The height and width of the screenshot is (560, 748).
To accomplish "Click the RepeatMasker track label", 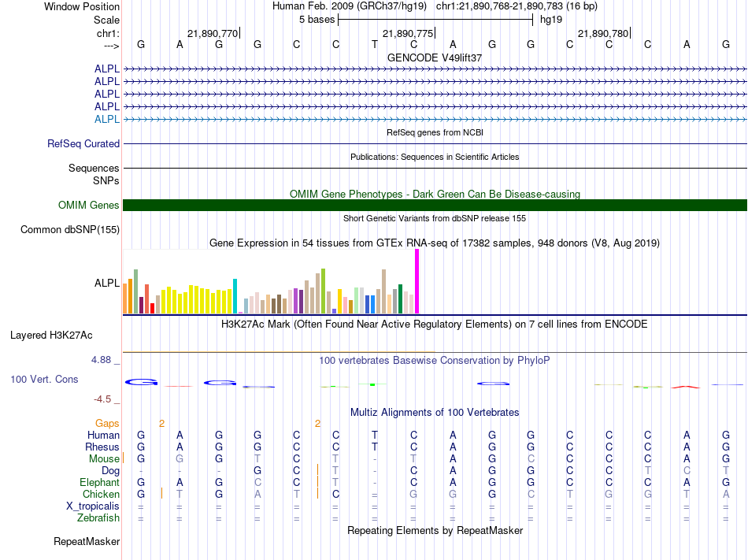I will click(x=87, y=541).
